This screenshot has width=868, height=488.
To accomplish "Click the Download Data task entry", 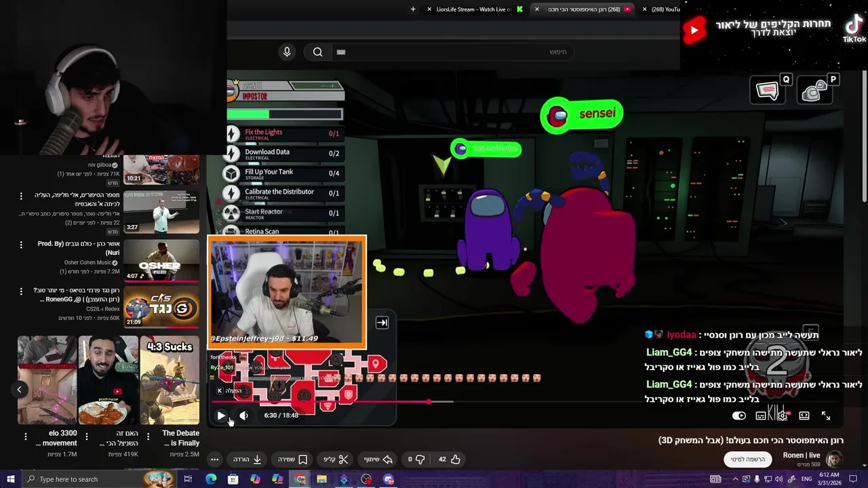I will (283, 154).
